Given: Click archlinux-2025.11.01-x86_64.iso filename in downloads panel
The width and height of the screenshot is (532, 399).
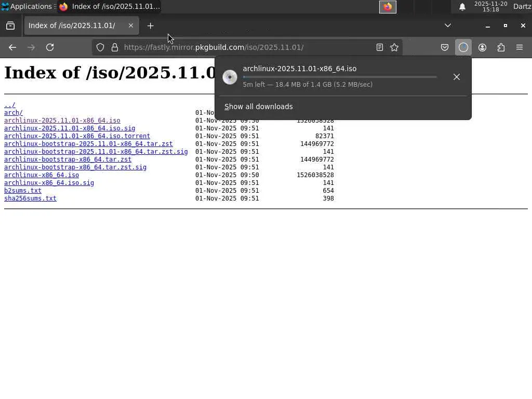Looking at the screenshot, I should click(x=300, y=69).
